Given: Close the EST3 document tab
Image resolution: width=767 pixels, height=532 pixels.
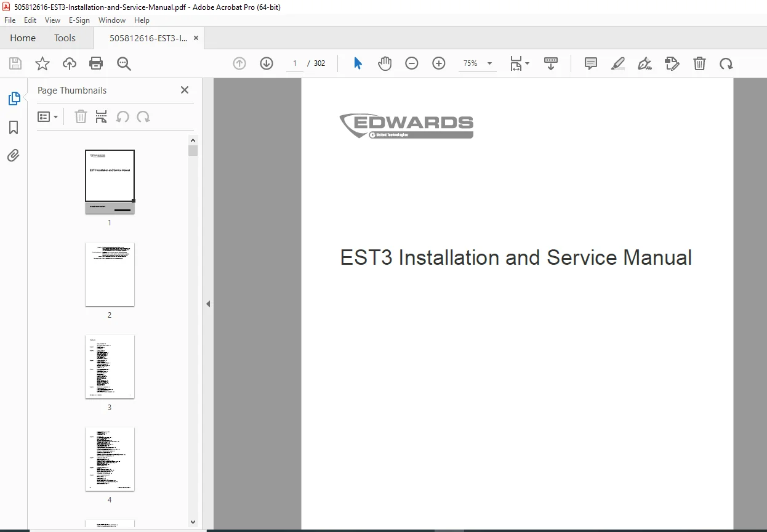Looking at the screenshot, I should coord(196,38).
